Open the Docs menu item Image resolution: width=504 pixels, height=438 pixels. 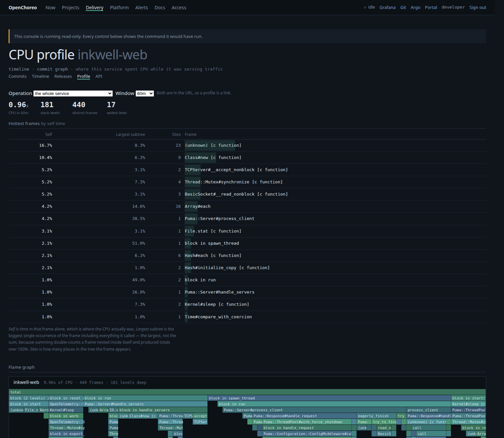(160, 8)
